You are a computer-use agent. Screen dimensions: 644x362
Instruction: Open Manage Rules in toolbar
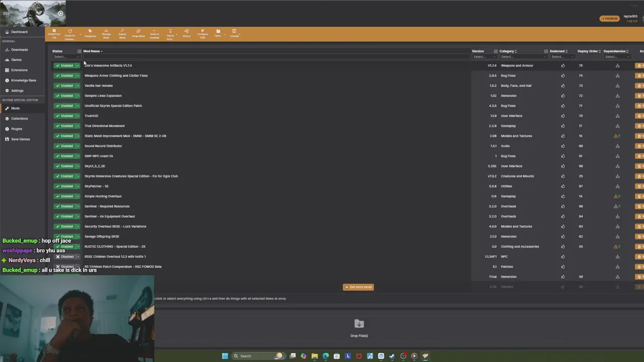coord(106,34)
